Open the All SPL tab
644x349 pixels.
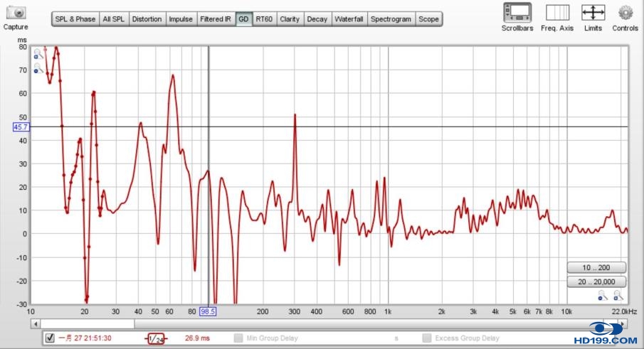(114, 19)
